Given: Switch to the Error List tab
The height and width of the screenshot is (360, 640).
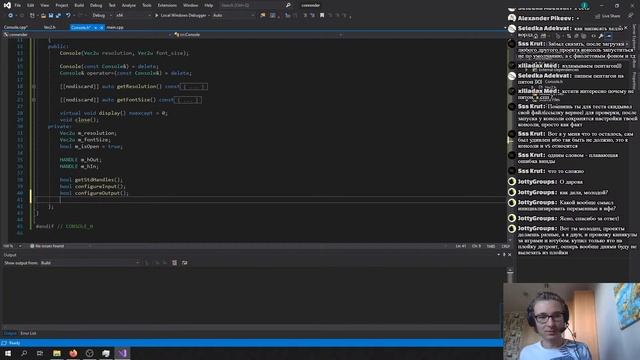Looking at the screenshot, I should coord(28,333).
